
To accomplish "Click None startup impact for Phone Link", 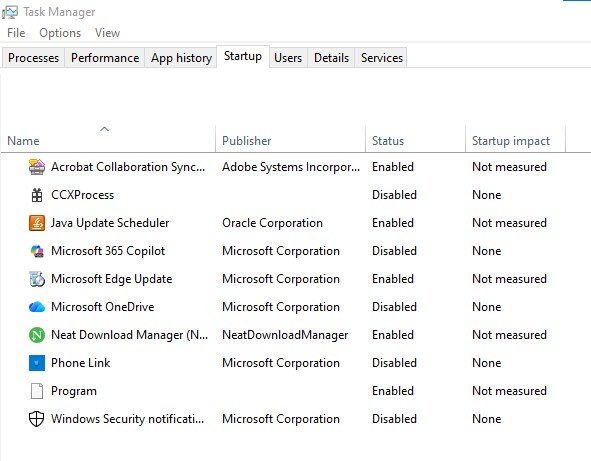I will tap(487, 363).
